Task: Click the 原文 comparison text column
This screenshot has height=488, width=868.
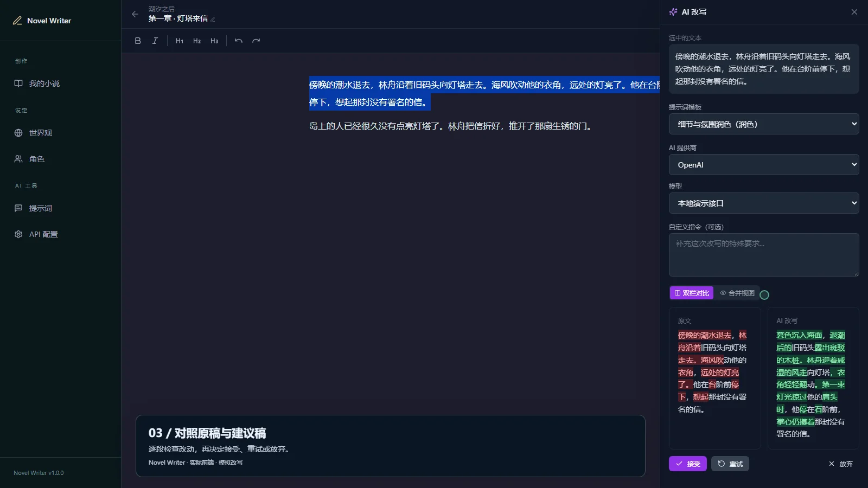Action: (715, 378)
